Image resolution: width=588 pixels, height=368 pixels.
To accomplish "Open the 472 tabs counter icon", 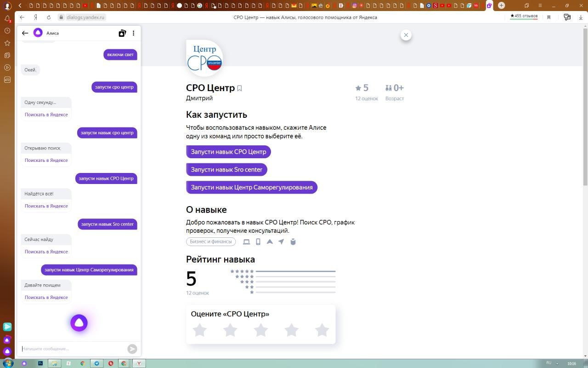I will 7,80.
